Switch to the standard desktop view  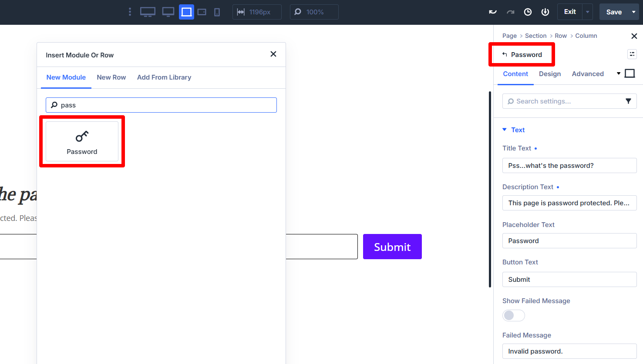(168, 12)
